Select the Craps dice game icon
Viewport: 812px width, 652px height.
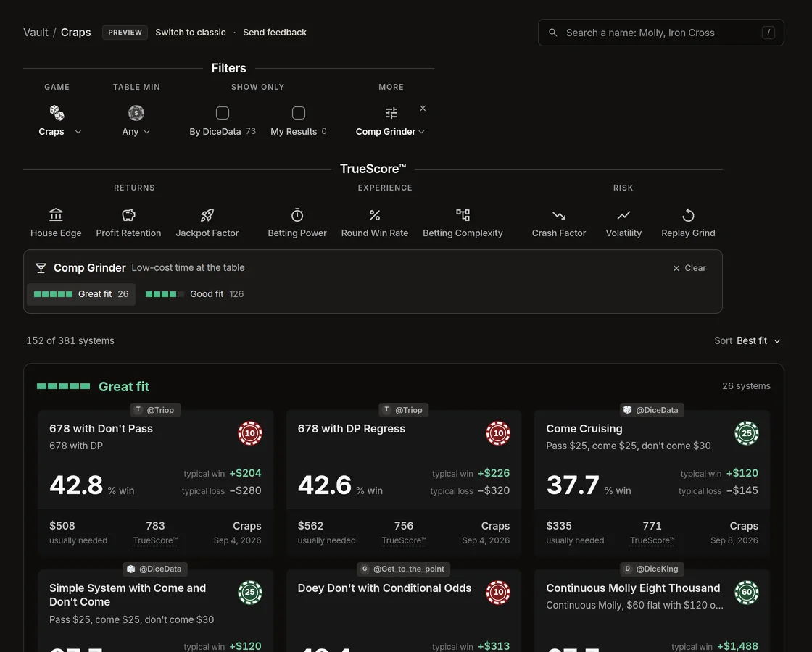pyautogui.click(x=57, y=113)
